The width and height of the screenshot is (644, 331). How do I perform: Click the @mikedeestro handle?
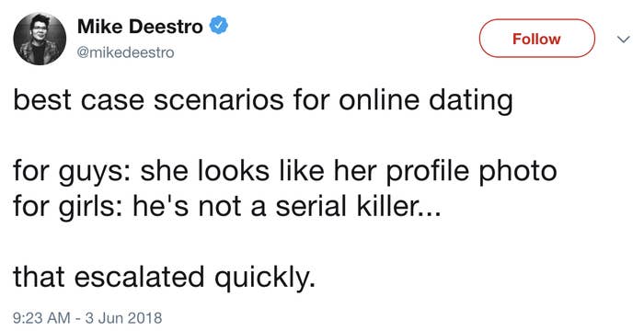click(x=126, y=52)
